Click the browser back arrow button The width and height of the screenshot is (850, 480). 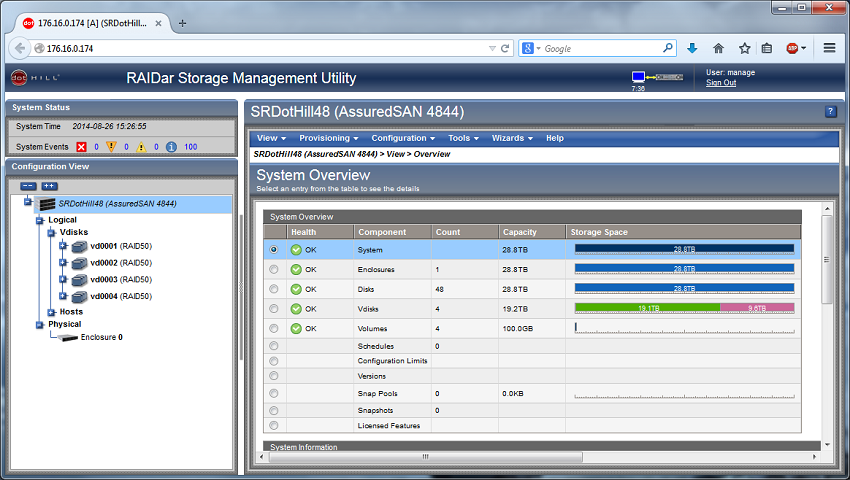click(20, 48)
